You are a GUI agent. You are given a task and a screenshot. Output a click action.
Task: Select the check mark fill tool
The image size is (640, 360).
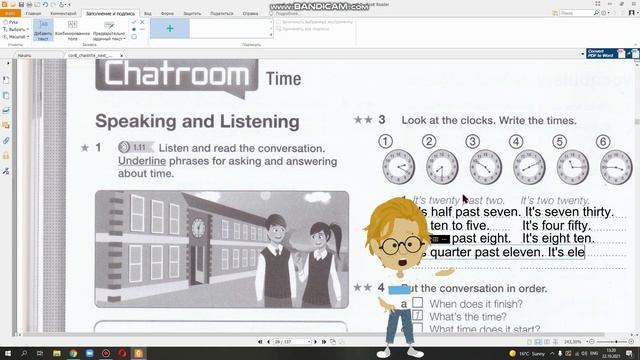tap(134, 22)
